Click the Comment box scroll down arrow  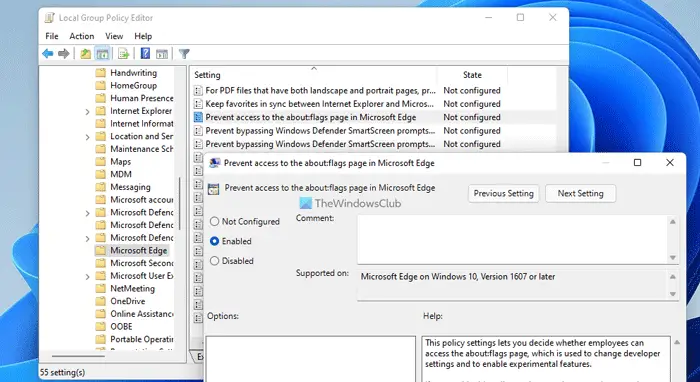[x=673, y=257]
